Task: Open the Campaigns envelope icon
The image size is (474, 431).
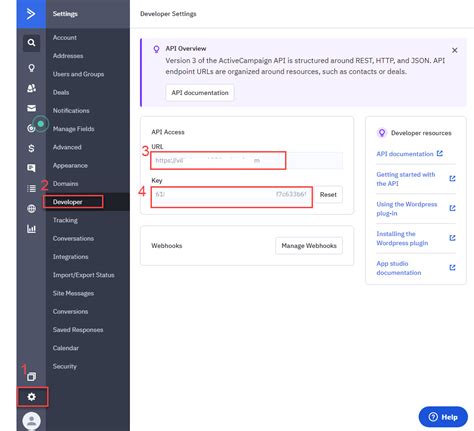Action: (x=31, y=108)
